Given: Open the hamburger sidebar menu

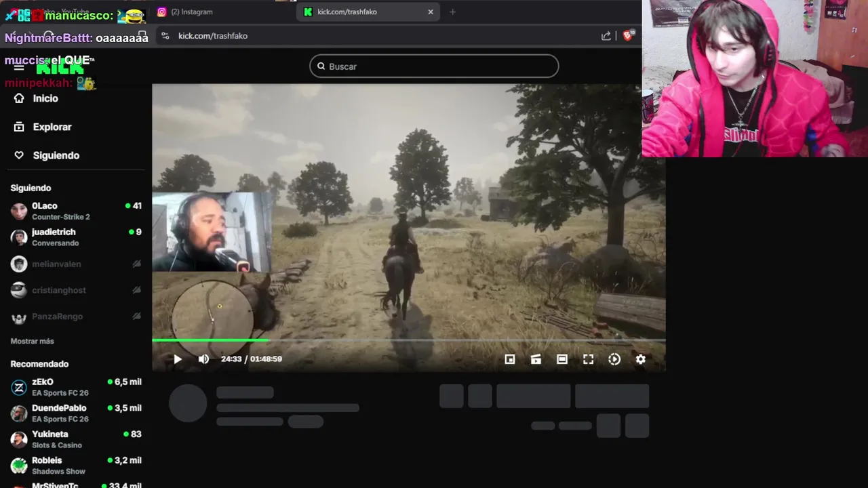Looking at the screenshot, I should 19,66.
